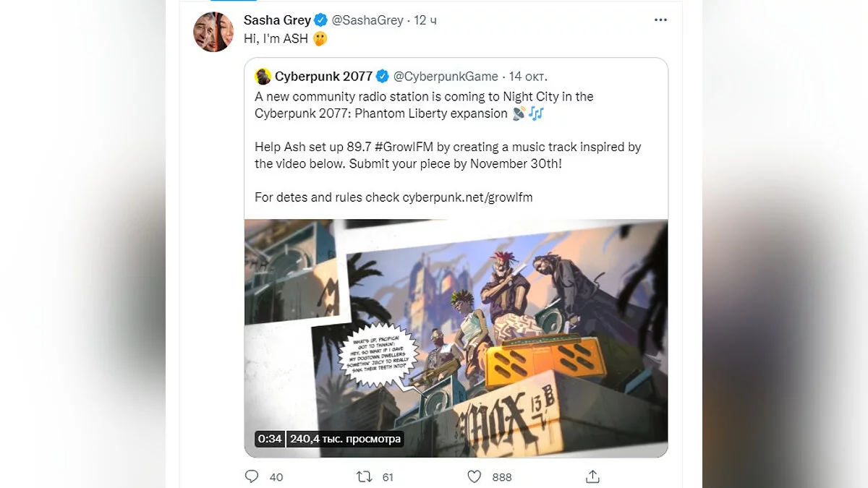The width and height of the screenshot is (868, 488).
Task: Click the Cyberpunk 2077 account avatar
Action: click(263, 77)
